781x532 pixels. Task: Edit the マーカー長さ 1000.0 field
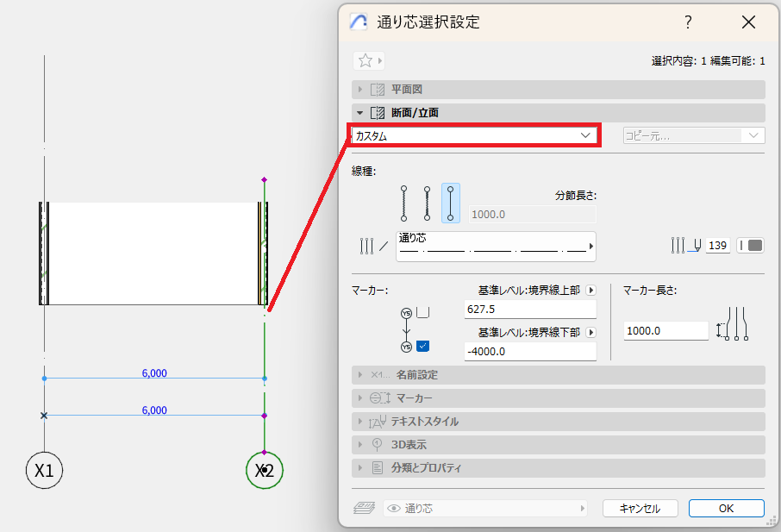(666, 331)
